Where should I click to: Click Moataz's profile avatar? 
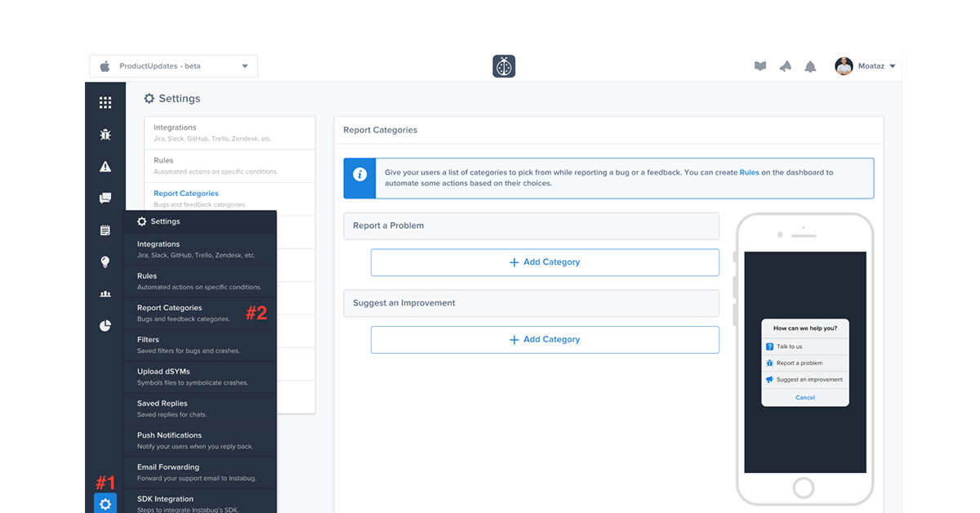(x=844, y=66)
